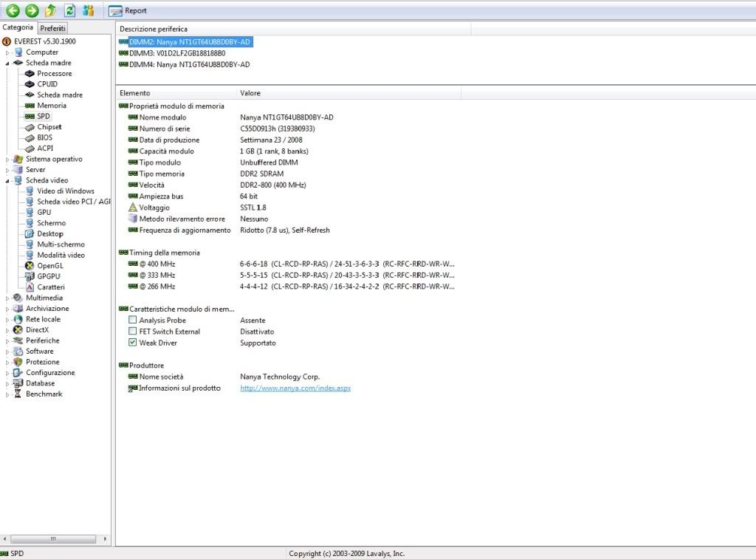Uncheck the Weak Driver checkbox

(133, 343)
